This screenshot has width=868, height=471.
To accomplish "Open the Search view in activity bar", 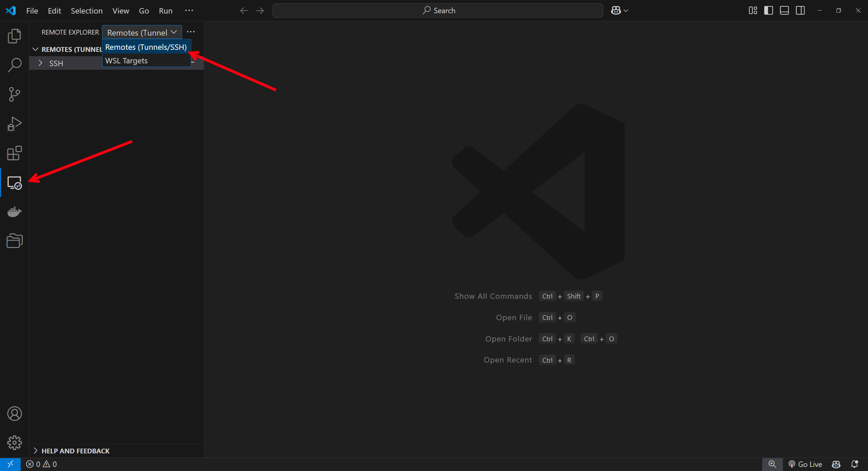I will [x=14, y=65].
